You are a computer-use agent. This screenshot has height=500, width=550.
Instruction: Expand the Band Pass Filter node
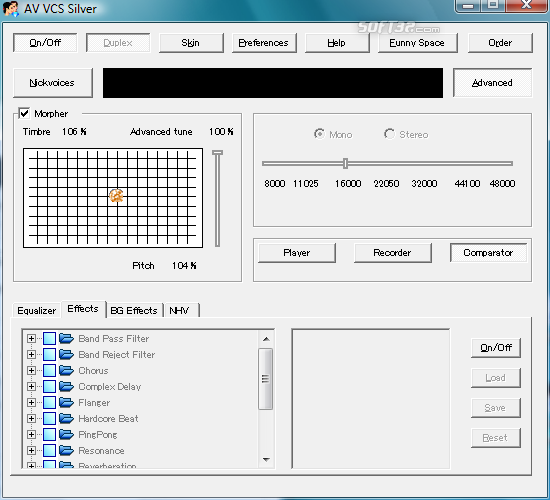tap(31, 339)
